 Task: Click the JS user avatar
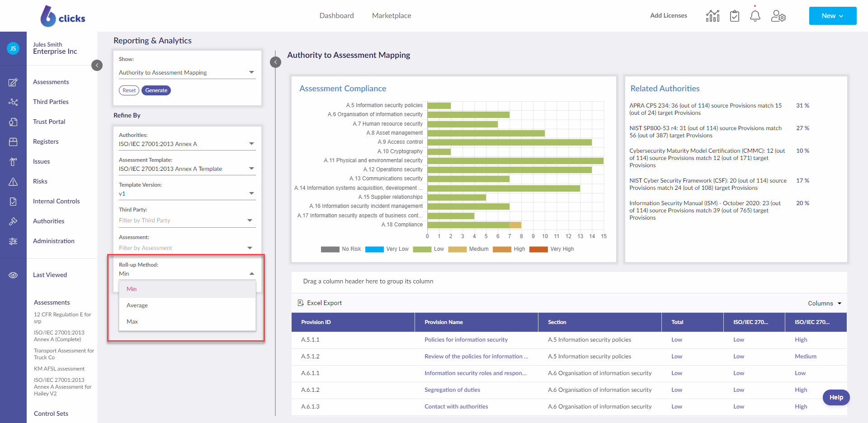click(x=13, y=48)
